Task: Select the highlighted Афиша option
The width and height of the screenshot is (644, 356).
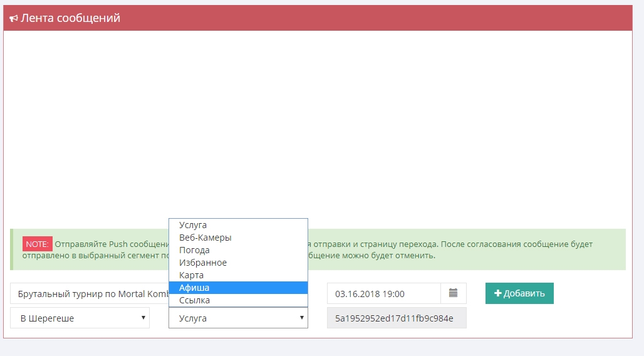Action: tap(194, 288)
